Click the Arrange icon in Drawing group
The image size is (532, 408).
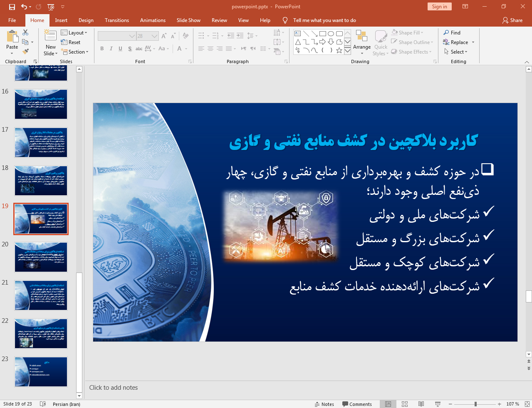click(x=361, y=42)
